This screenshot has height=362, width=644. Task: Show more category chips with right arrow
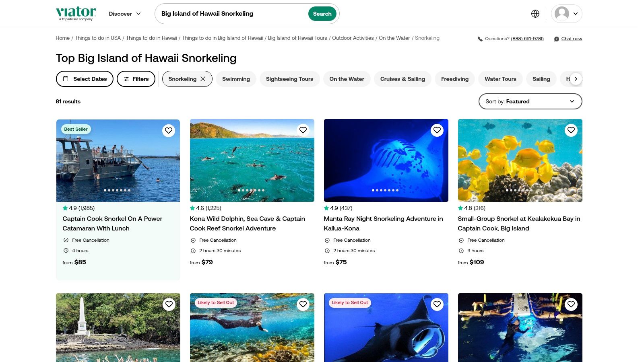[576, 79]
